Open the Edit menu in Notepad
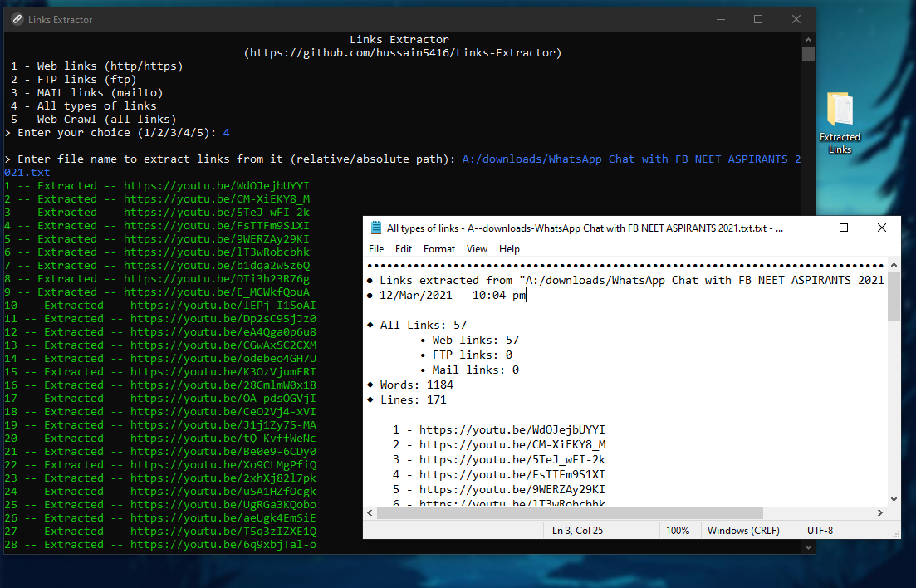This screenshot has height=588, width=916. pos(404,248)
